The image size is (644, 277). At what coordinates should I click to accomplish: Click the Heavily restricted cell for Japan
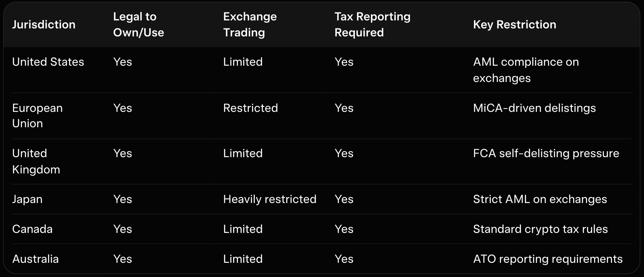[x=270, y=199]
